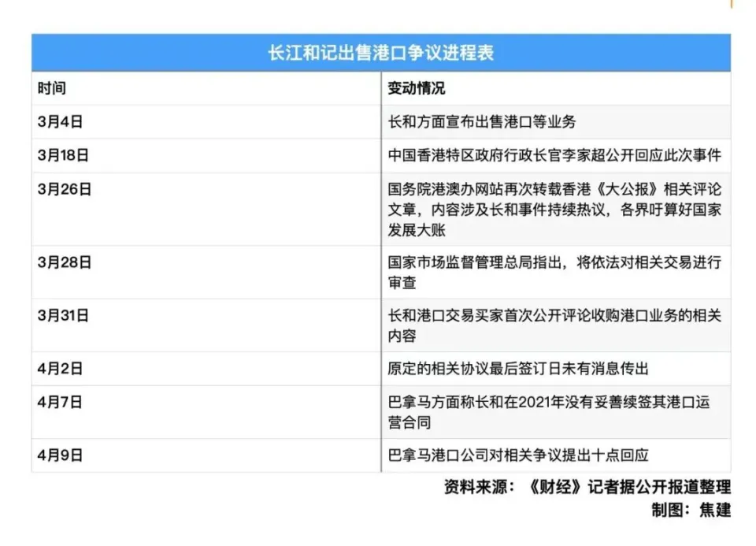Click the table title 长江和记出售港口争议进程表
Image resolution: width=756 pixels, height=546 pixels.
[380, 53]
